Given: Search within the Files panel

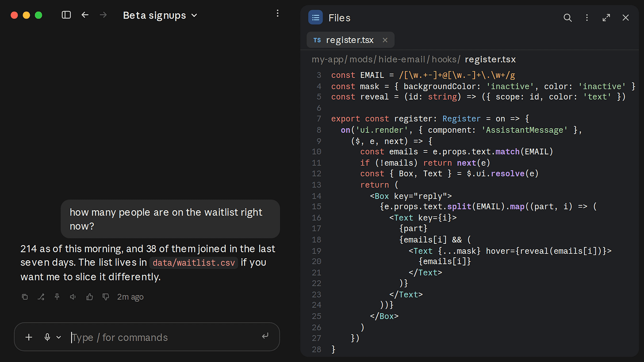Looking at the screenshot, I should pos(567,18).
